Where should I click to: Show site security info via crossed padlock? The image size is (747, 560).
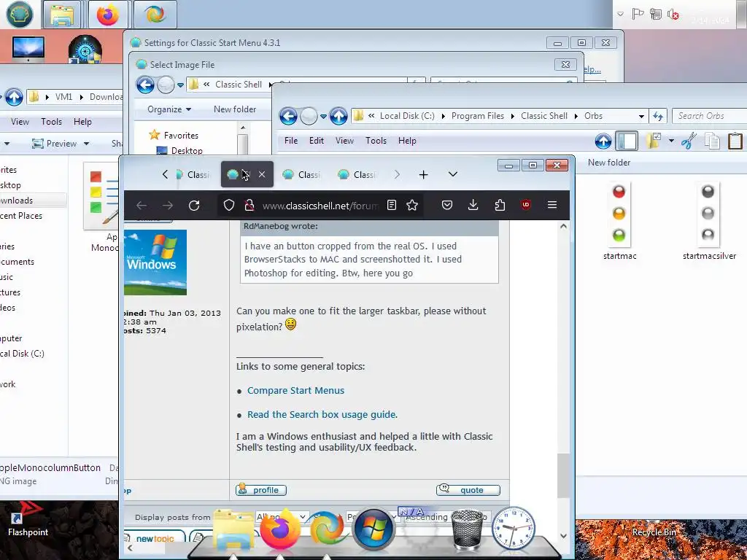(249, 205)
